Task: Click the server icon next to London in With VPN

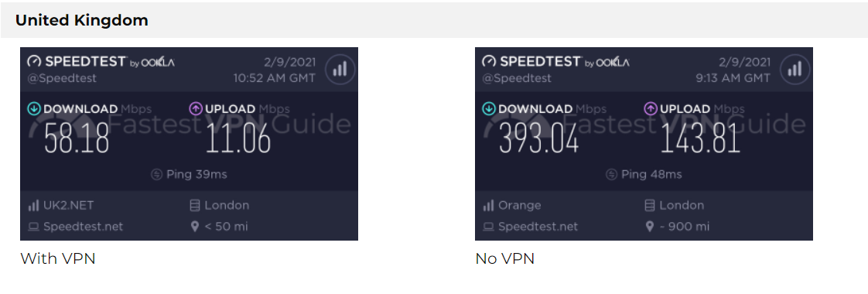Action: pos(194,206)
